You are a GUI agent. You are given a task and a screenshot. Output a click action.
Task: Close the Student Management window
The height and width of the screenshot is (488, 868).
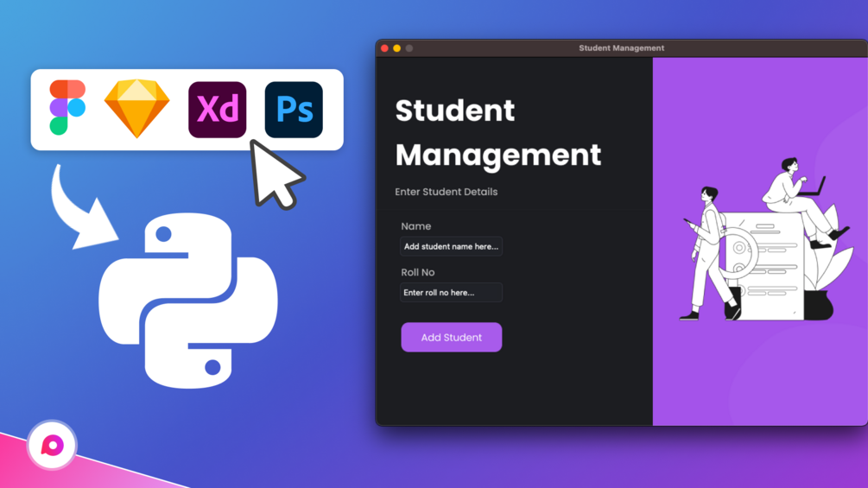tap(384, 48)
